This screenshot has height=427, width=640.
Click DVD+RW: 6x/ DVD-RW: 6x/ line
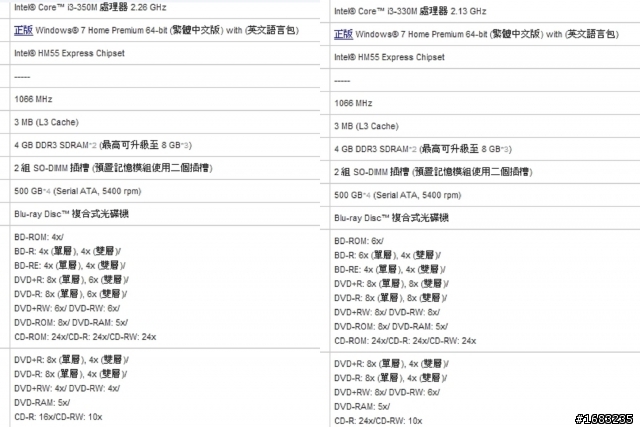(x=67, y=308)
